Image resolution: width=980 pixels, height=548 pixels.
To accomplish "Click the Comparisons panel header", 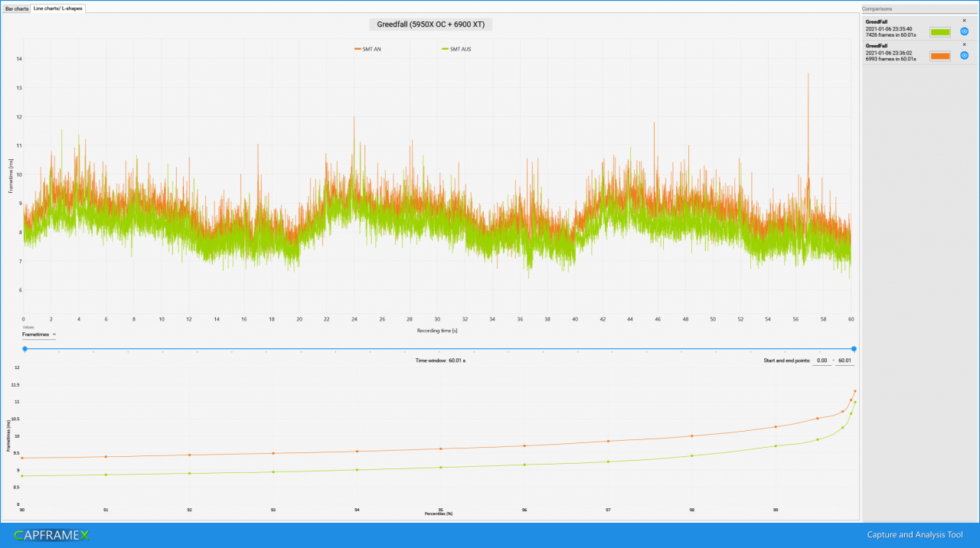I will (919, 8).
